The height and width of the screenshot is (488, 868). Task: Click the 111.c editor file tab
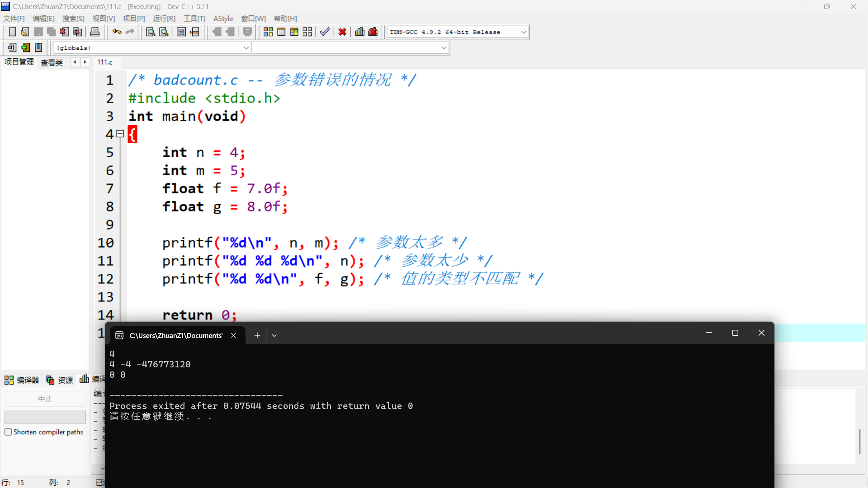coord(105,62)
